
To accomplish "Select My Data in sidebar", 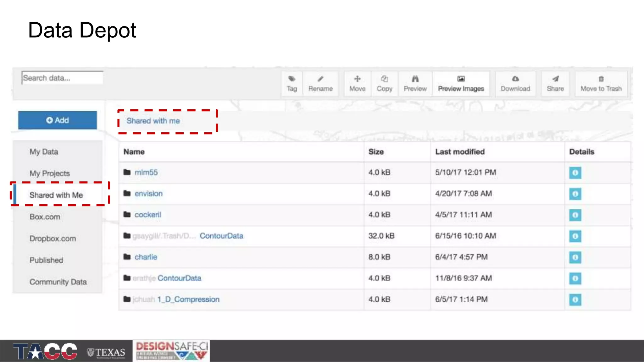I will pos(44,152).
